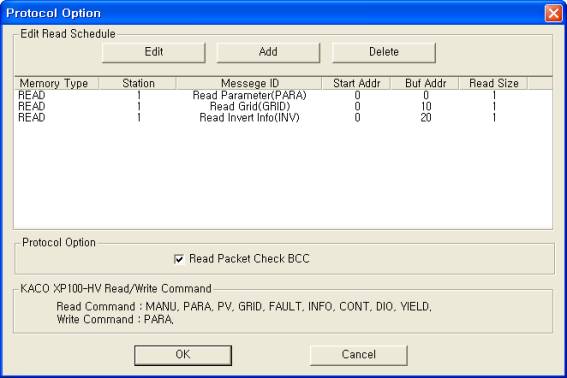Viewport: 567px width, 378px height.
Task: Click Buf Addr value 20
Action: tap(426, 118)
